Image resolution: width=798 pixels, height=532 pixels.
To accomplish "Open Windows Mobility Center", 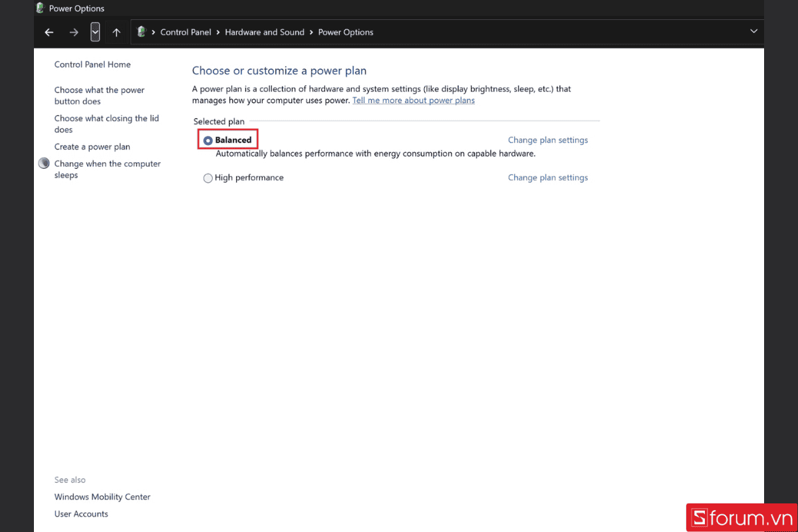I will [x=102, y=497].
